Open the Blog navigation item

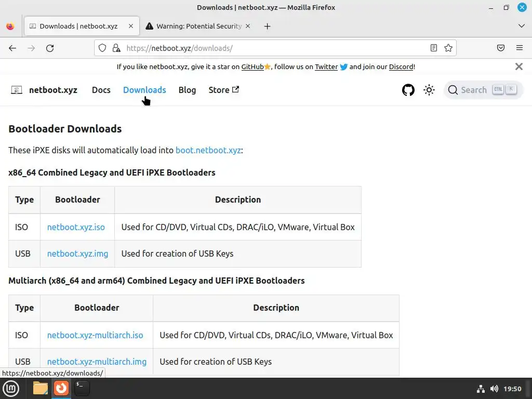click(187, 90)
